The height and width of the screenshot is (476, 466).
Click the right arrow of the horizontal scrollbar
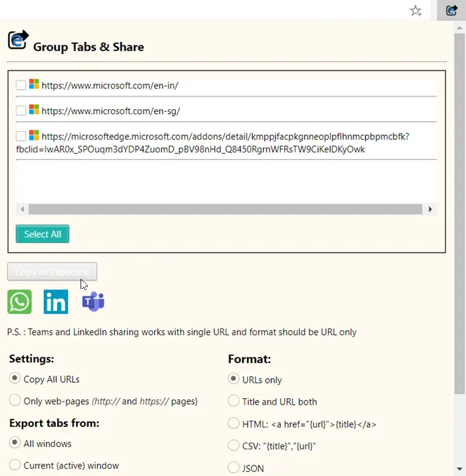coord(430,209)
